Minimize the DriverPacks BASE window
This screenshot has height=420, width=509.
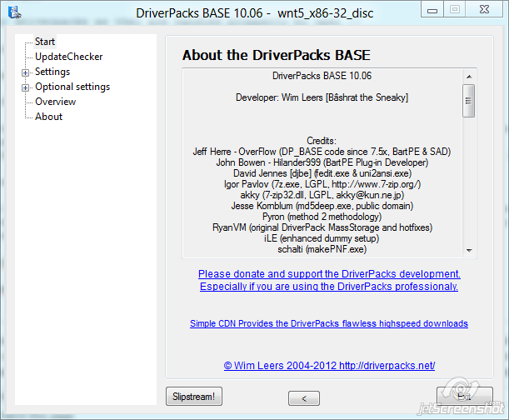click(x=432, y=10)
